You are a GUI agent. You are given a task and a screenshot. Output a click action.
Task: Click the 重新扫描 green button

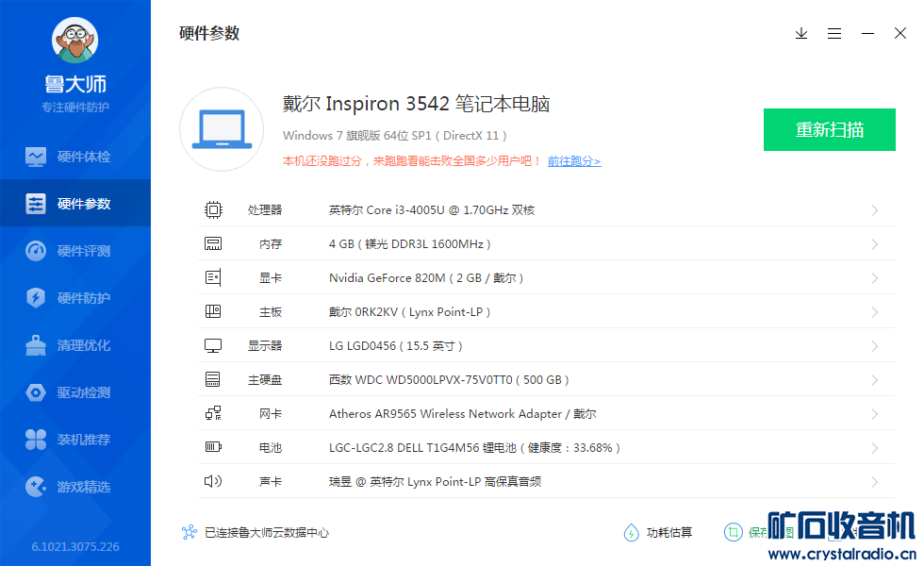point(830,130)
